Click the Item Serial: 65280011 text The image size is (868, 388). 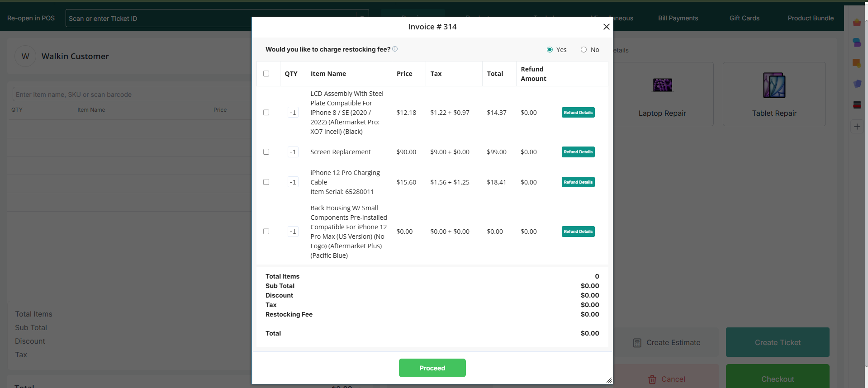(x=342, y=192)
